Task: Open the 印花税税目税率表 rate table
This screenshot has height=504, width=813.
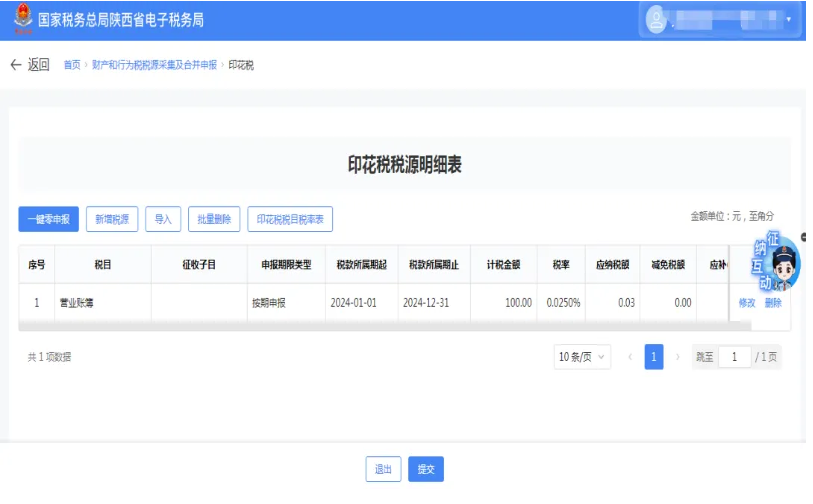Action: click(x=289, y=219)
